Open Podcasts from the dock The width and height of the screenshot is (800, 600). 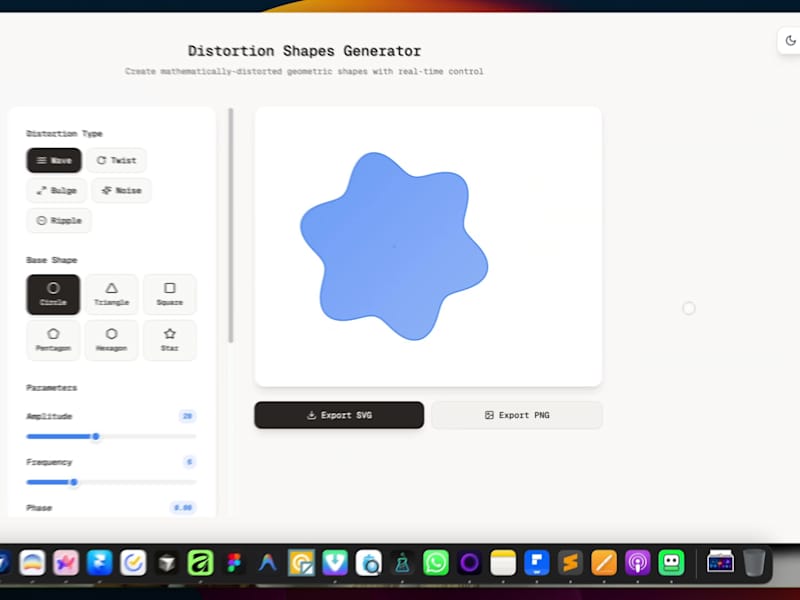638,563
